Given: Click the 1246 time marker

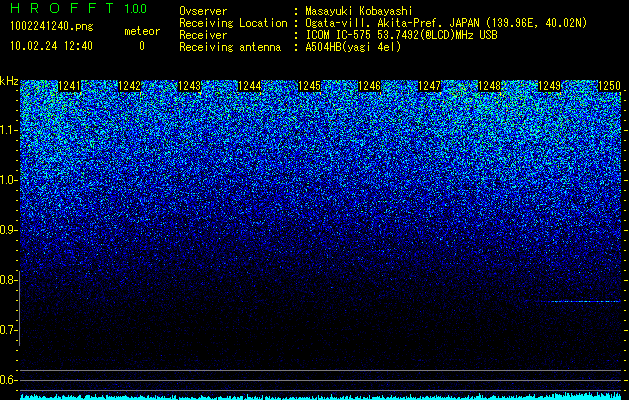Looking at the screenshot, I should pos(369,86).
